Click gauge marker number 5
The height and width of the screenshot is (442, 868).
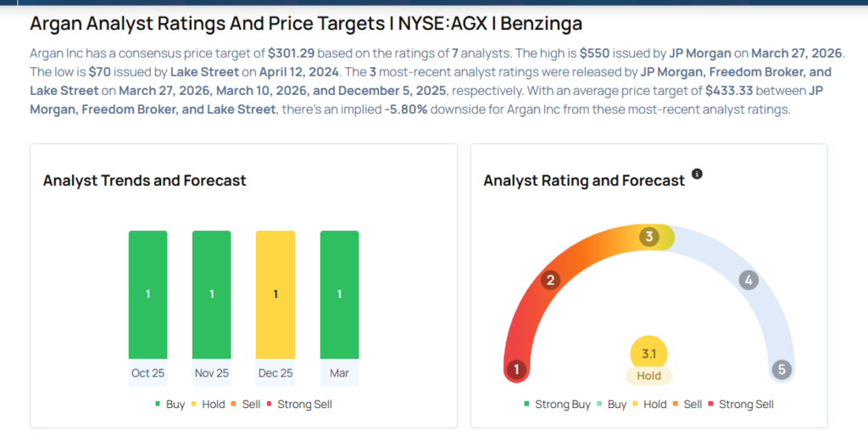pyautogui.click(x=781, y=370)
